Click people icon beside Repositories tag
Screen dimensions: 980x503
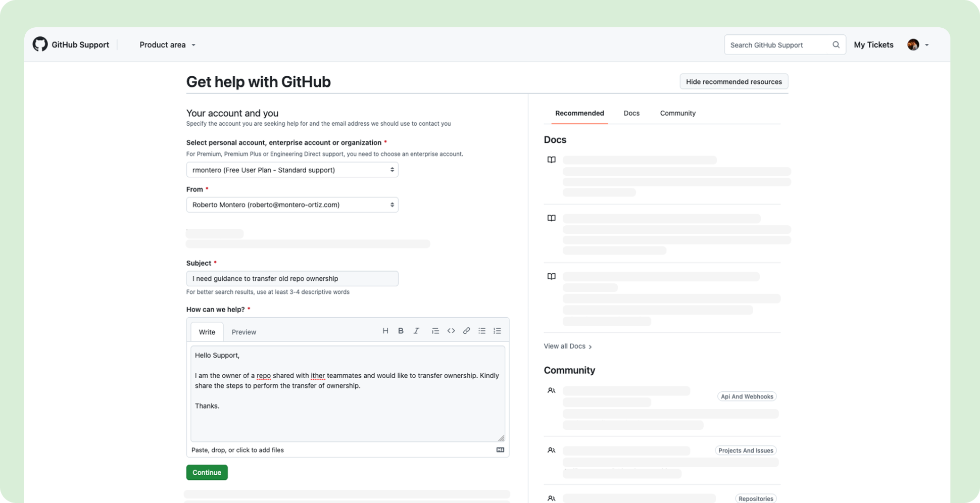coord(552,498)
